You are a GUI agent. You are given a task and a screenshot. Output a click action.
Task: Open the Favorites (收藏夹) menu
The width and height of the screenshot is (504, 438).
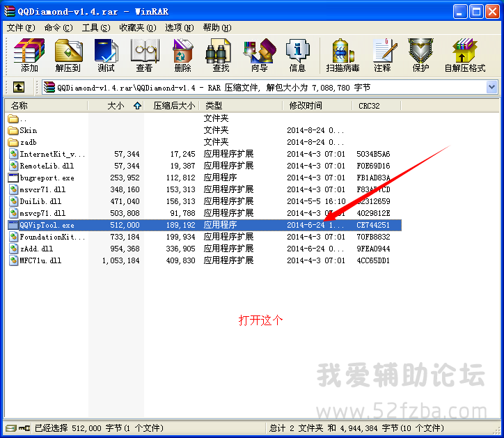(x=138, y=28)
